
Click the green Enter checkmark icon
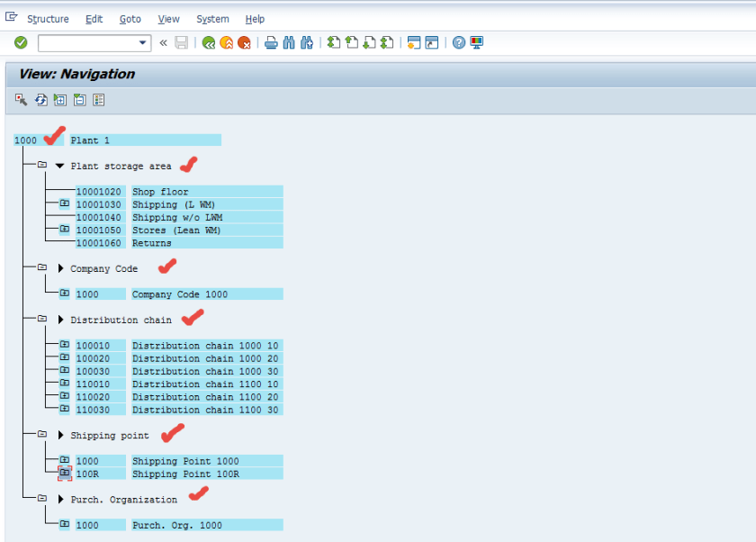point(21,43)
